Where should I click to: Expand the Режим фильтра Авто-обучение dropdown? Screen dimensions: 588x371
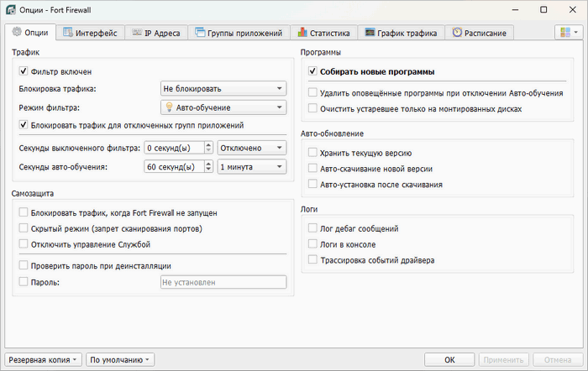pos(223,107)
